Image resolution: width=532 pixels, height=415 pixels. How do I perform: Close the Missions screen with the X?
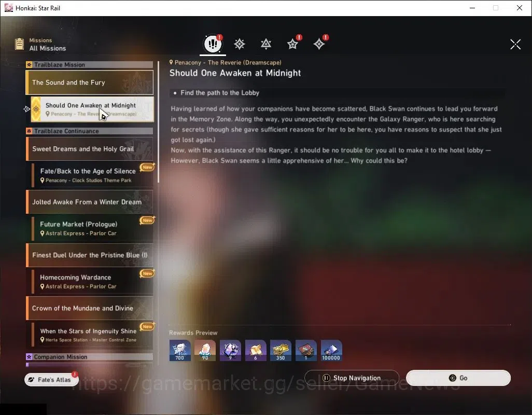point(515,44)
